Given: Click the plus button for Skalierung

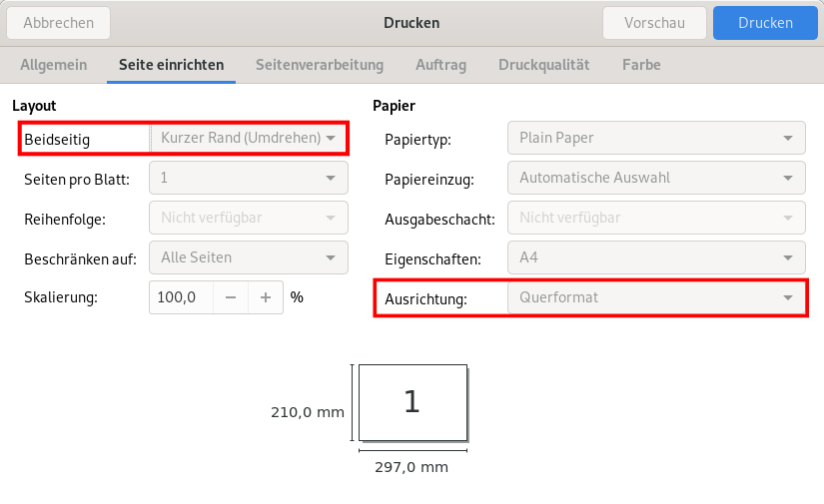Looking at the screenshot, I should pyautogui.click(x=266, y=297).
